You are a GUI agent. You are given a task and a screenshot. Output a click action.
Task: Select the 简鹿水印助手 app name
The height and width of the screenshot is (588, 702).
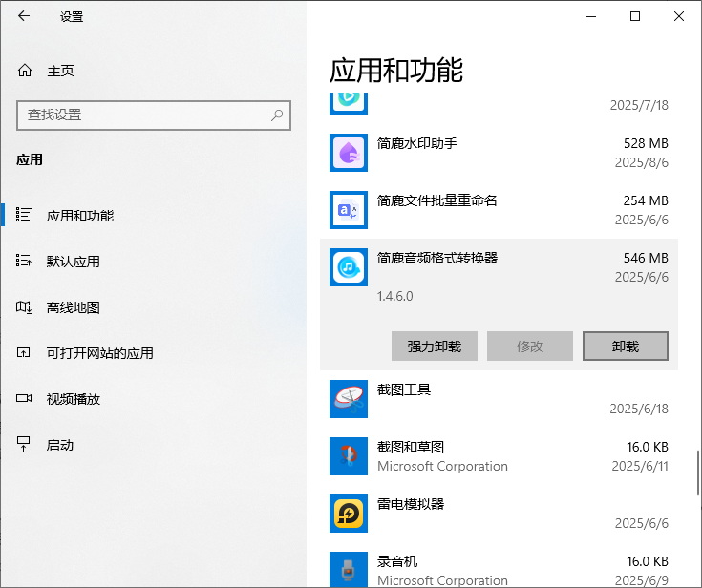click(x=417, y=143)
